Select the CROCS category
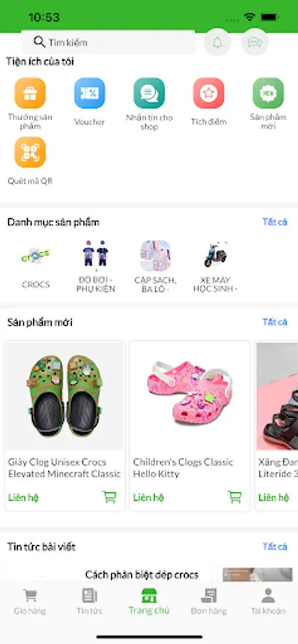 (36, 265)
